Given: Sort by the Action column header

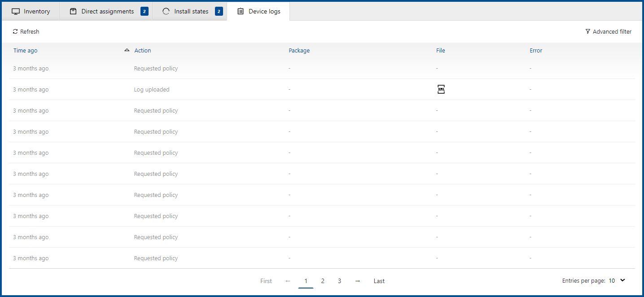Looking at the screenshot, I should coord(143,51).
